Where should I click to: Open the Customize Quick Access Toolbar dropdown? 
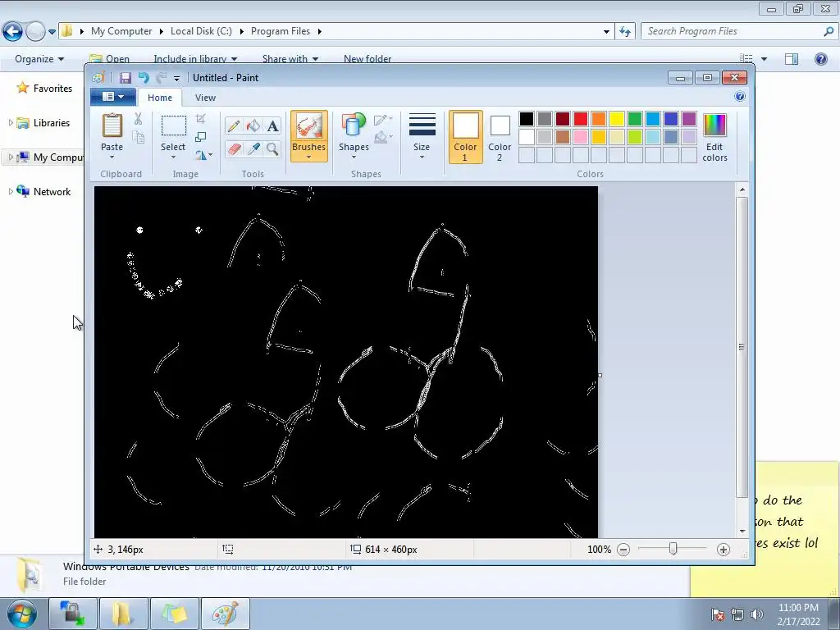[177, 78]
